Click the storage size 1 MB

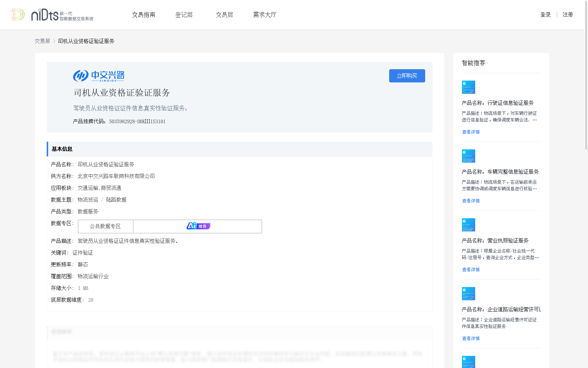(x=83, y=288)
